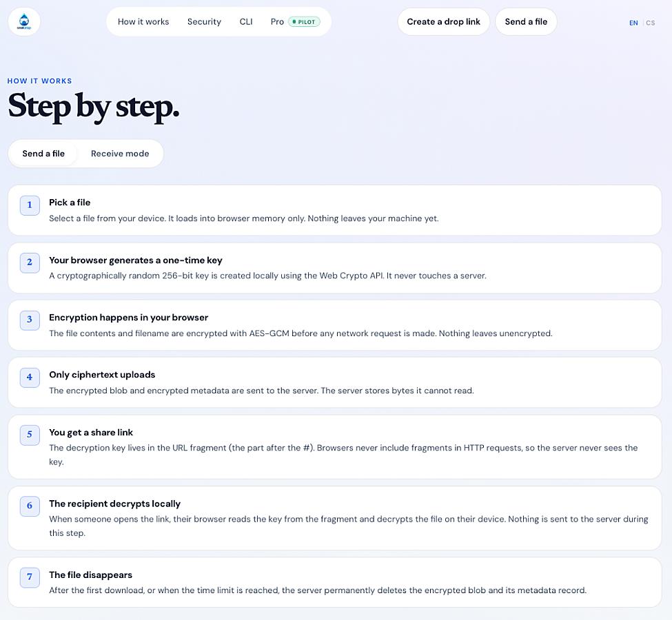Click step number 6 badge
The height and width of the screenshot is (620, 672).
coord(30,506)
